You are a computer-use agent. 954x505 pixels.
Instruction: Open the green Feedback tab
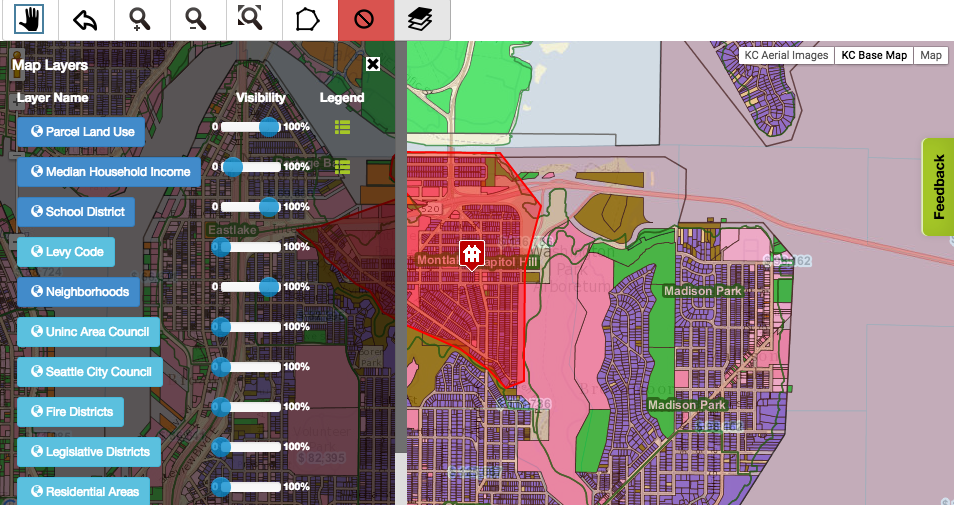(x=938, y=187)
